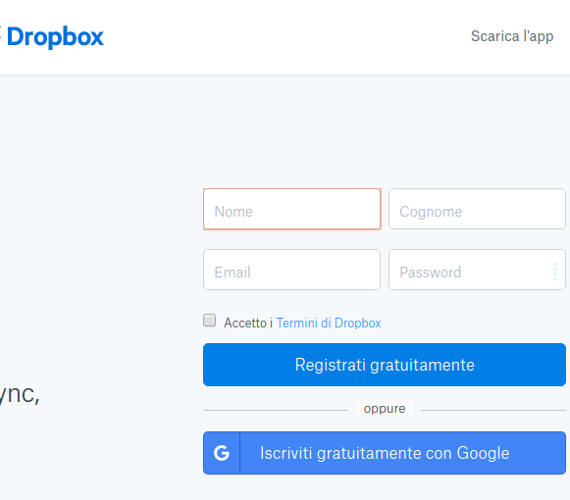Image resolution: width=570 pixels, height=500 pixels.
Task: Click the word Google in the signup button
Action: (x=483, y=453)
